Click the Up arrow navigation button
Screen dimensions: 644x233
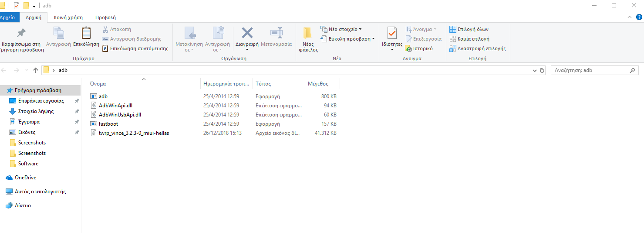(36, 70)
